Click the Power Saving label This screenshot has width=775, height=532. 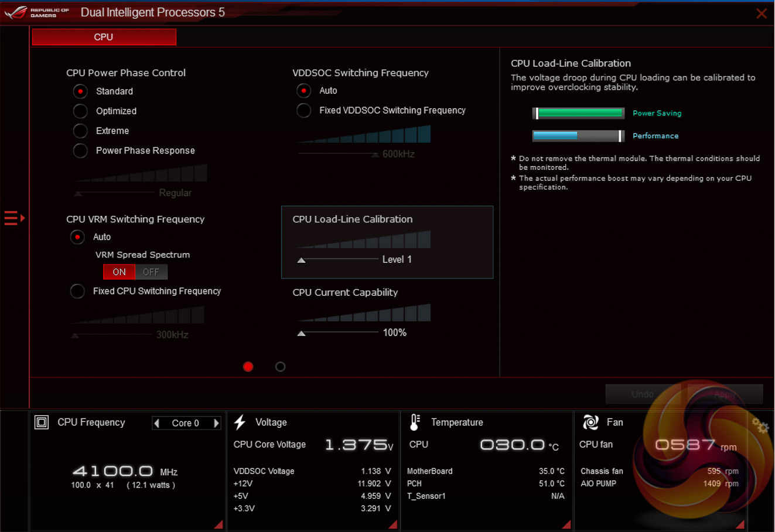click(657, 113)
